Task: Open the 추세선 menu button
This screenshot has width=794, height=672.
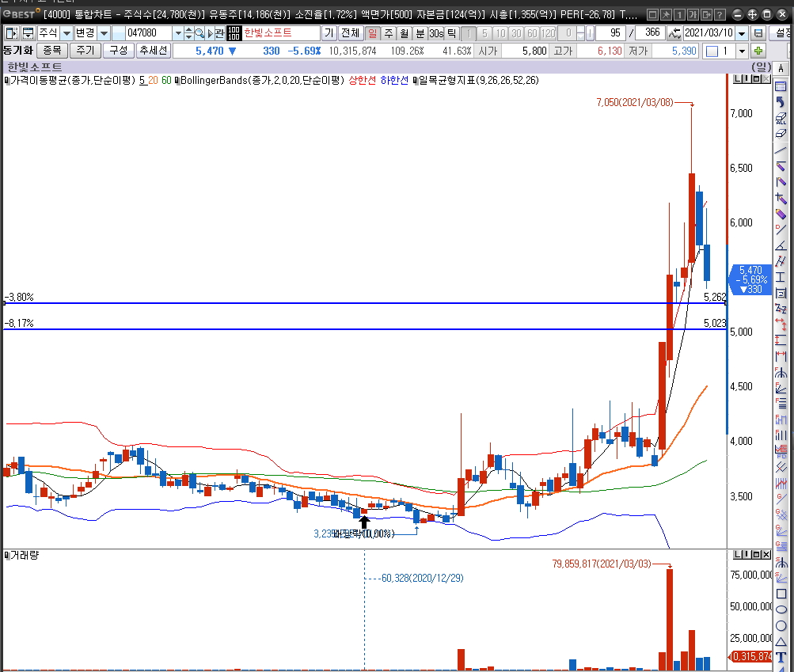Action: [154, 50]
